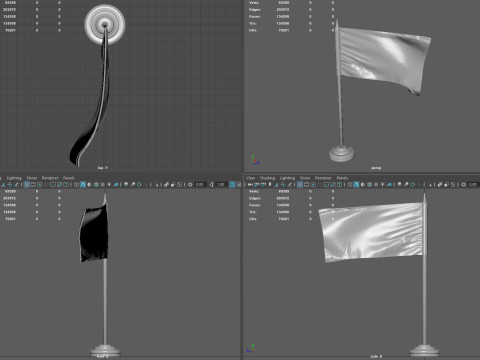The width and height of the screenshot is (480, 360).
Task: Toggle View Transform in front-view toolbar
Action: 232,184
